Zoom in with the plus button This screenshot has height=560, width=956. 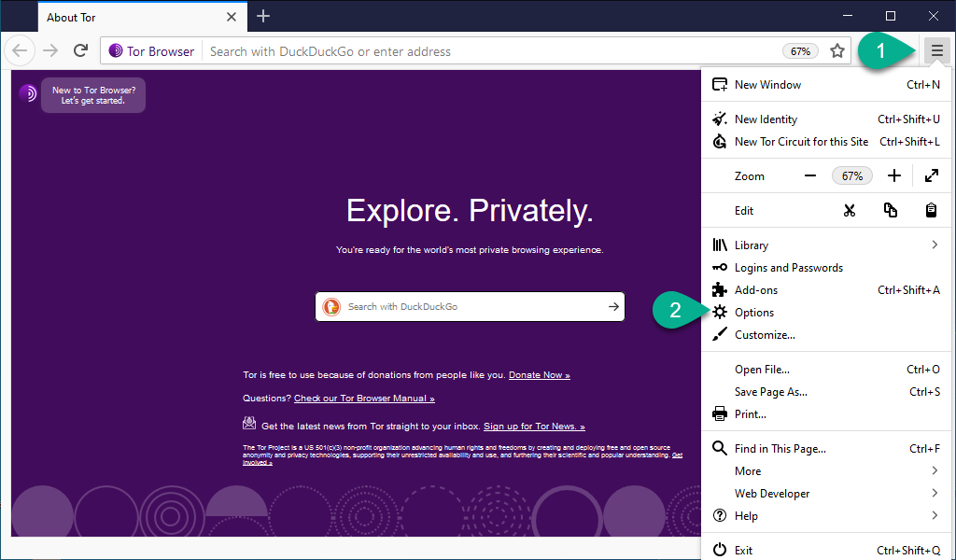893,176
